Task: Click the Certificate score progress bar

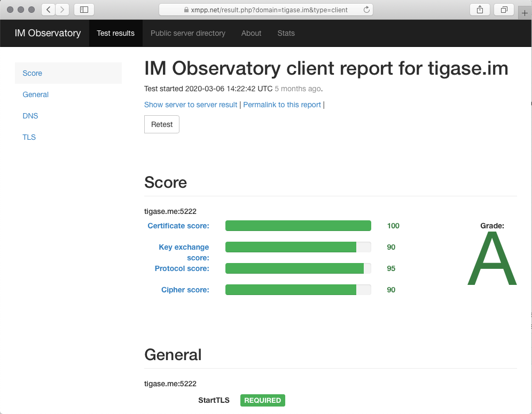Action: click(x=298, y=226)
